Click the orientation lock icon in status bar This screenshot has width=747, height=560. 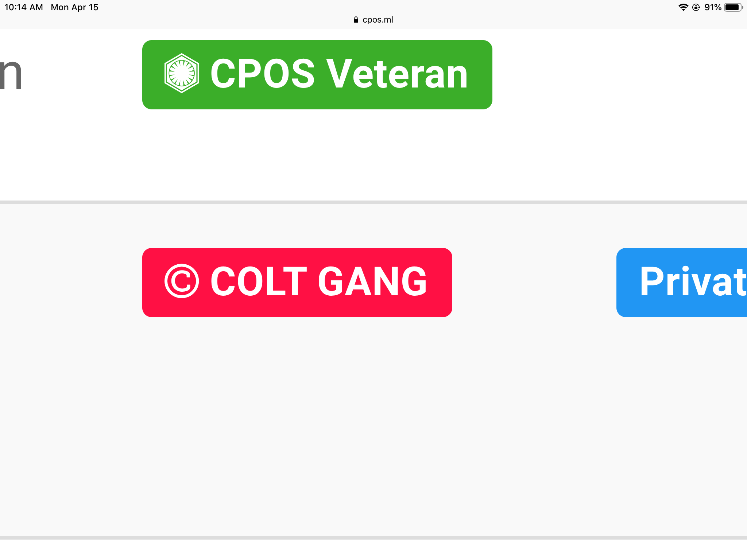coord(697,7)
